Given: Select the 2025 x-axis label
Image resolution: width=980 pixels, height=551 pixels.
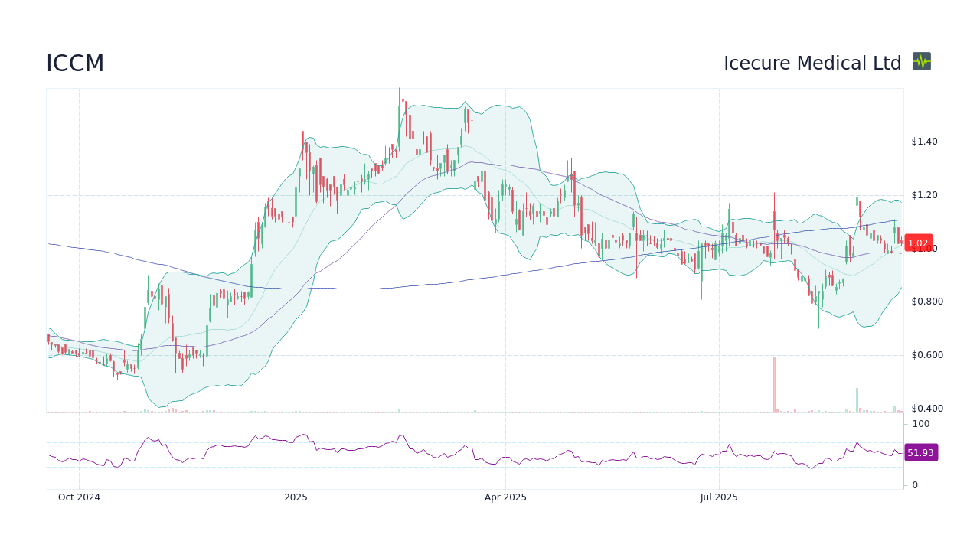Looking at the screenshot, I should [296, 497].
